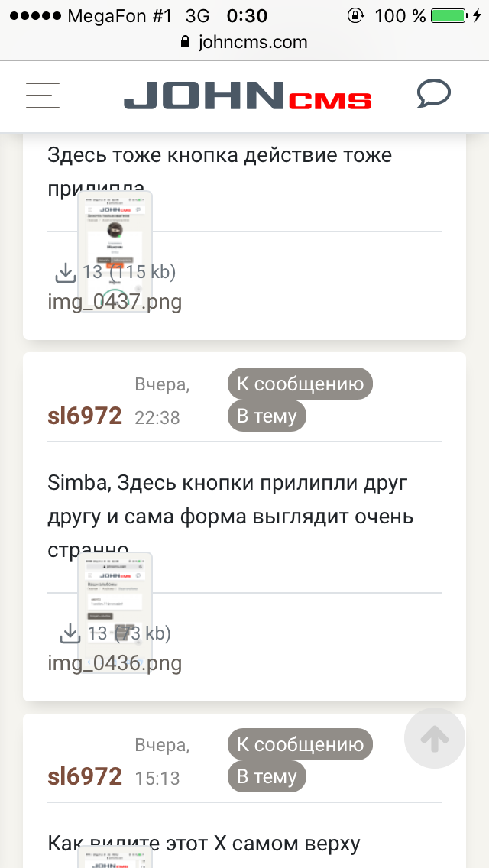Tap 'К сообщению' in the 15:13 post
The image size is (489, 868).
(x=300, y=744)
